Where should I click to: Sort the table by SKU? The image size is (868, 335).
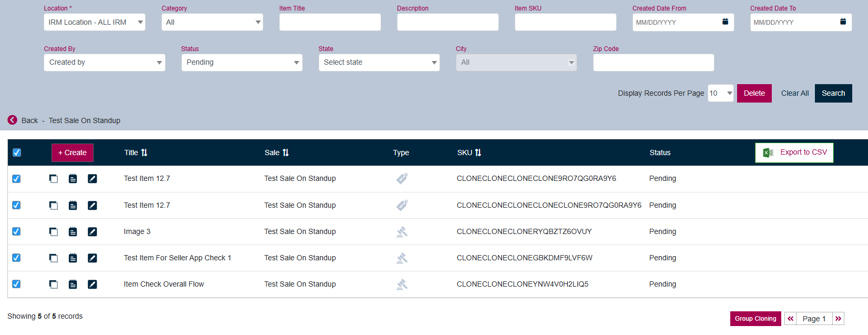coord(478,153)
